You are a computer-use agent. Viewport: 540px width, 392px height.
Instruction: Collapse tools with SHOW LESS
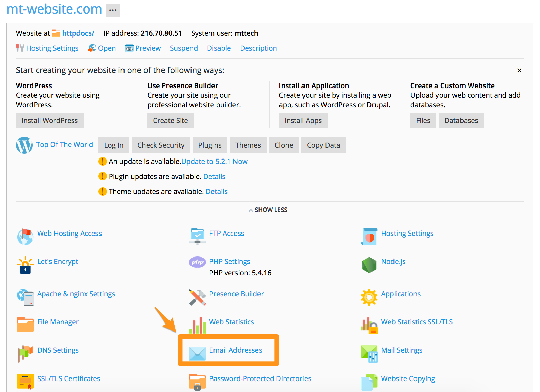point(268,210)
